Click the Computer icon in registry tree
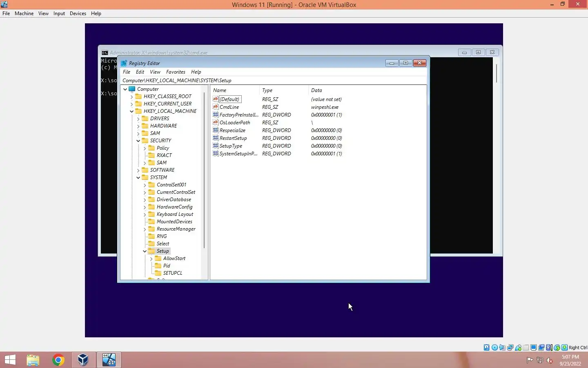The height and width of the screenshot is (368, 588). point(132,89)
